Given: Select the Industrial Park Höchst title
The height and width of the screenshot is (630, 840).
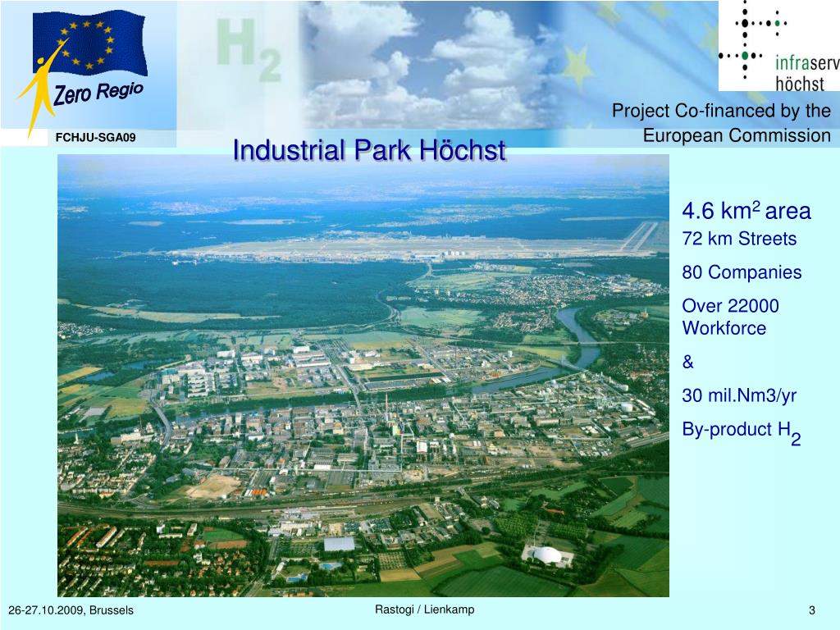Looking at the screenshot, I should pos(369,150).
